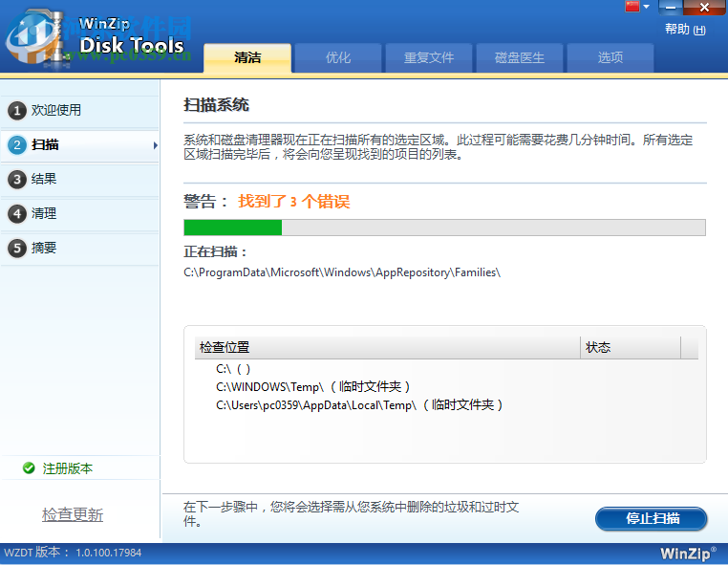Screen dimensions: 728x565
Task: Open the 检查更新 link
Action: pos(73,514)
